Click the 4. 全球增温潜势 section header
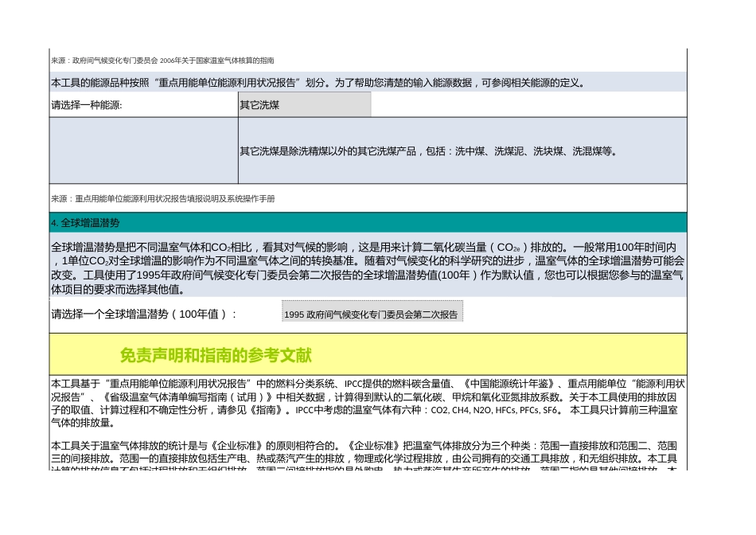 pos(368,223)
